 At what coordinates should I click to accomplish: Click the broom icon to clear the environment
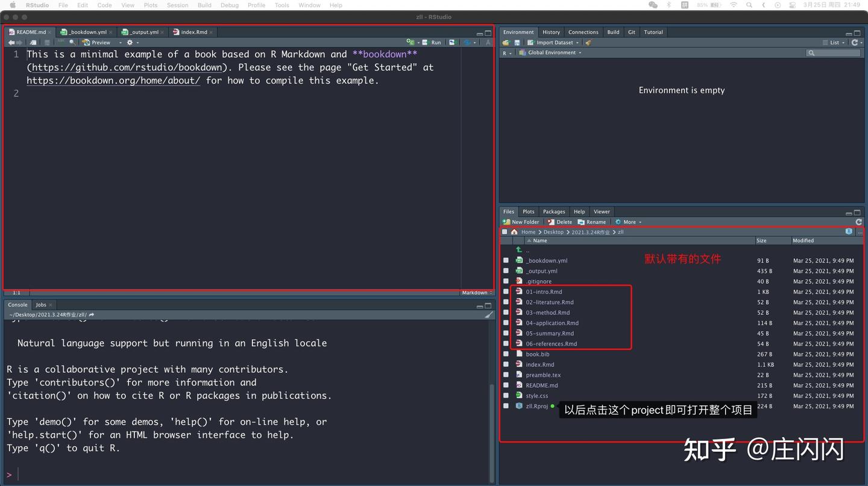coord(588,42)
